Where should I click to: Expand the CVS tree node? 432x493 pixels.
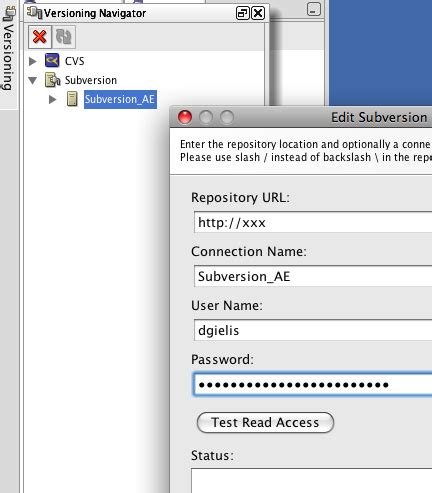[33, 61]
